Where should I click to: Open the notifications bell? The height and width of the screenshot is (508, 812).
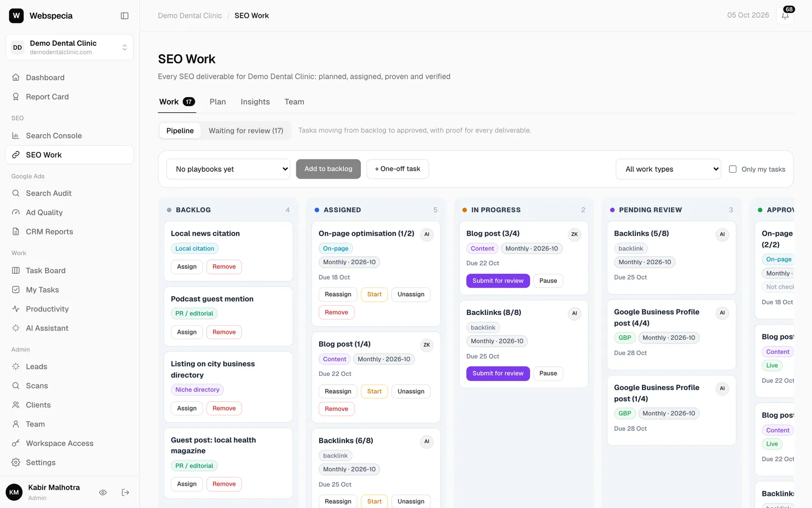[785, 15]
